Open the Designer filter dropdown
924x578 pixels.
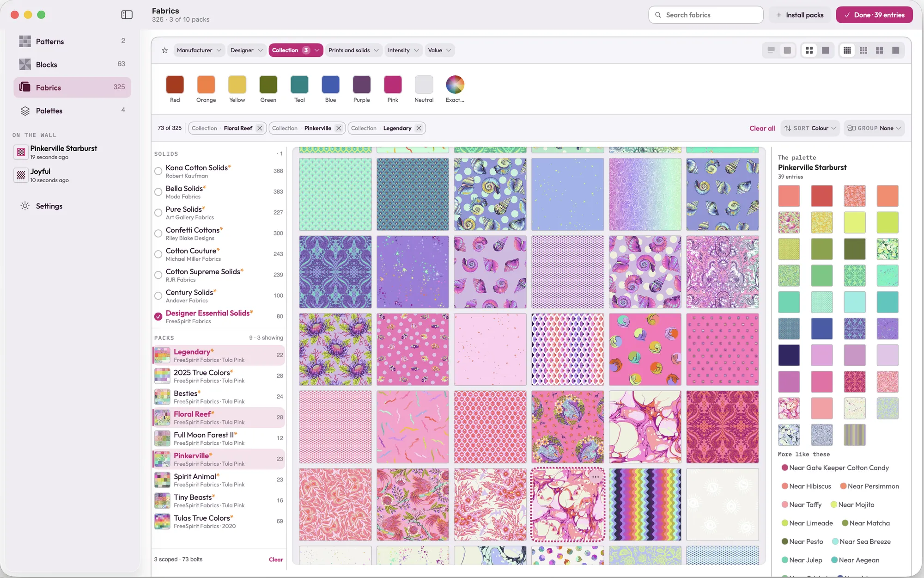pos(247,50)
